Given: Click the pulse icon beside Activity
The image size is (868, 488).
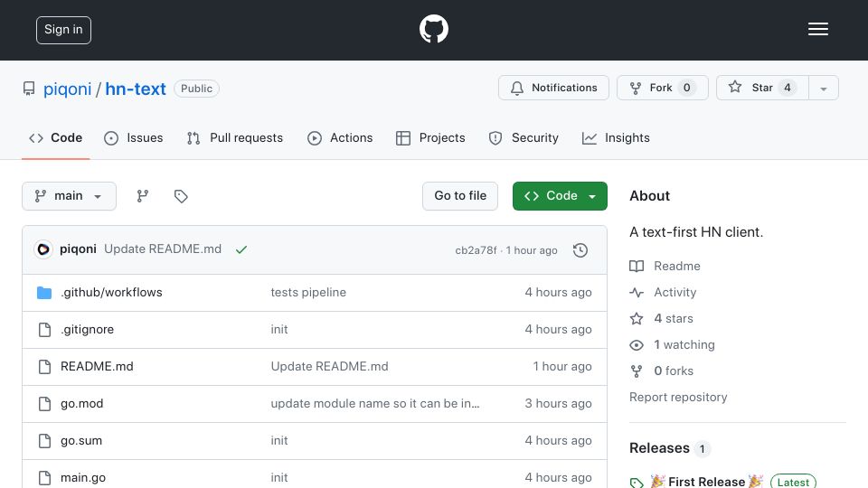Looking at the screenshot, I should [x=637, y=292].
